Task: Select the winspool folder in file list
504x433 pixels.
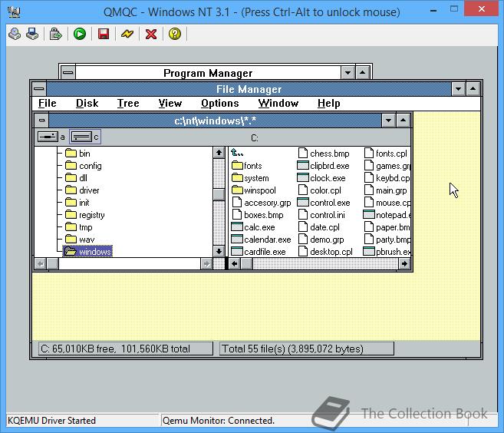Action: coord(254,190)
